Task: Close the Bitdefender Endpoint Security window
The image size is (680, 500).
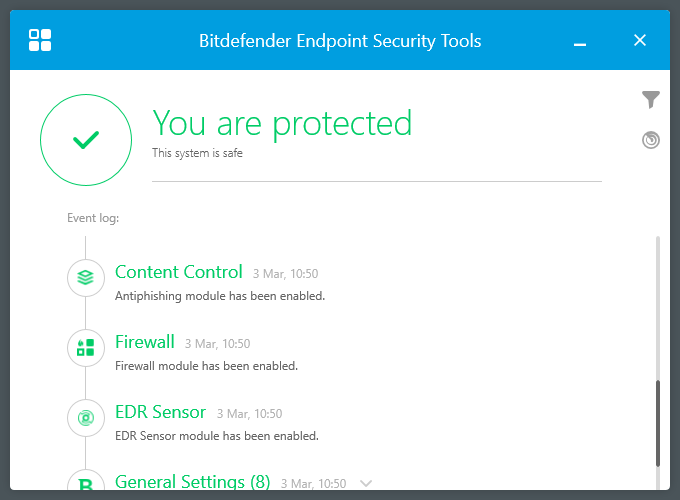Action: [x=640, y=40]
